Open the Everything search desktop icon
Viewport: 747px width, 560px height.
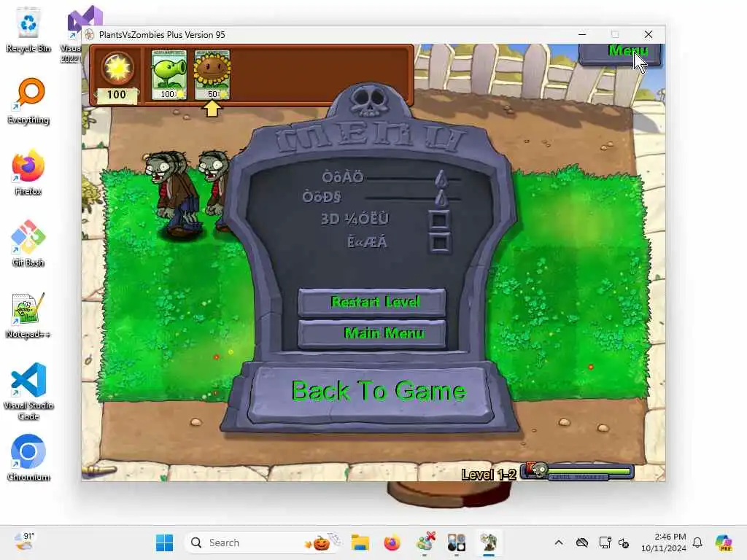28,101
